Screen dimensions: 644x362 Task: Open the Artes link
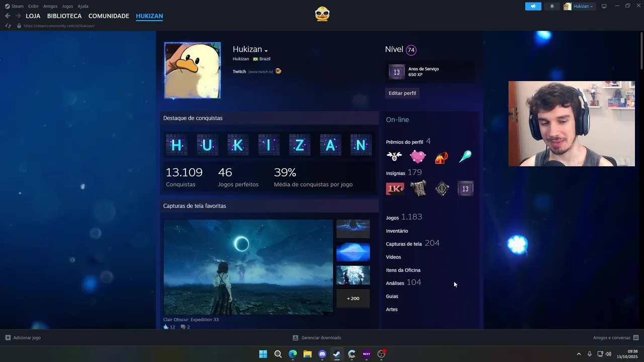(391, 309)
